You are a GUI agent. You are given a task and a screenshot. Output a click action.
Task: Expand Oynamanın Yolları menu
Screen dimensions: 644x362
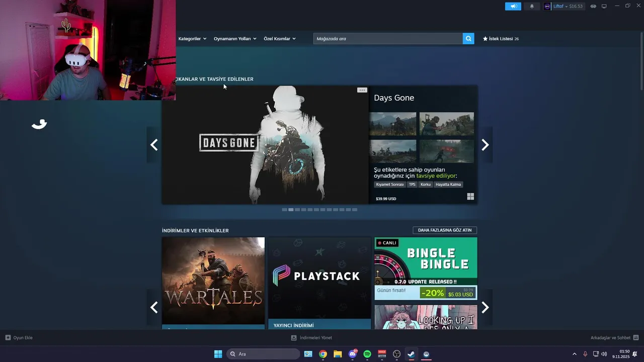235,39
